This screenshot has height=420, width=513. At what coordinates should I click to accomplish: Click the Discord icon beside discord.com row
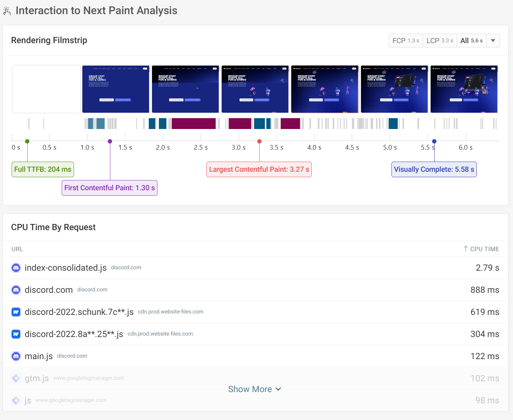[x=16, y=290]
